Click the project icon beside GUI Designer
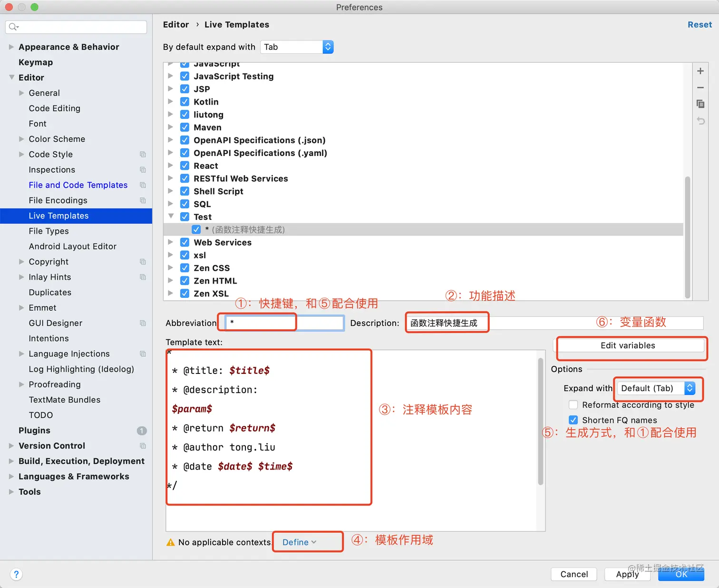The height and width of the screenshot is (588, 719). pos(143,323)
